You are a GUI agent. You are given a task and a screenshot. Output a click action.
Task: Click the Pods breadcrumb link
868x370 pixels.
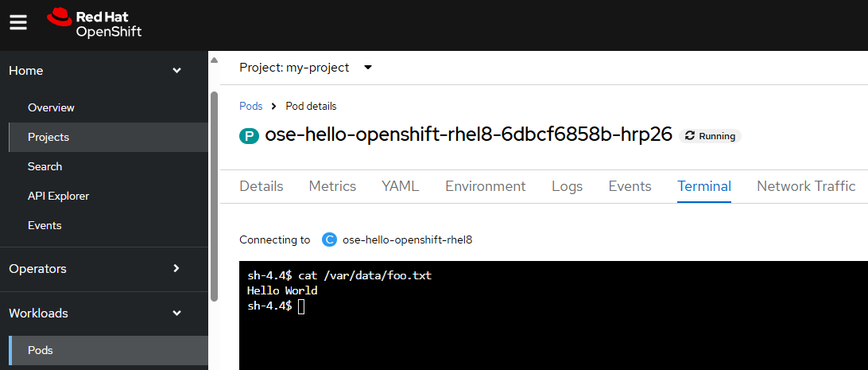250,106
